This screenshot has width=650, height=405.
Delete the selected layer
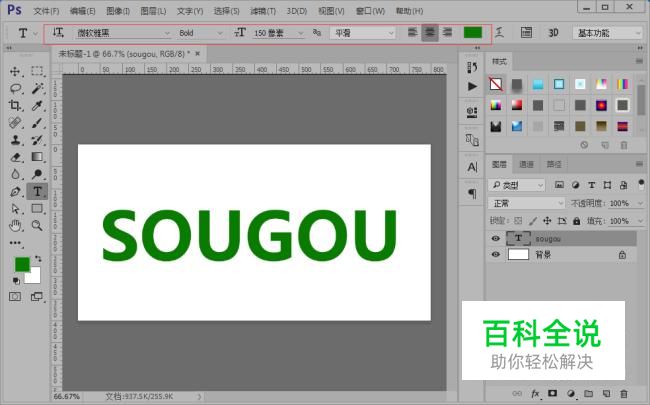pos(624,393)
